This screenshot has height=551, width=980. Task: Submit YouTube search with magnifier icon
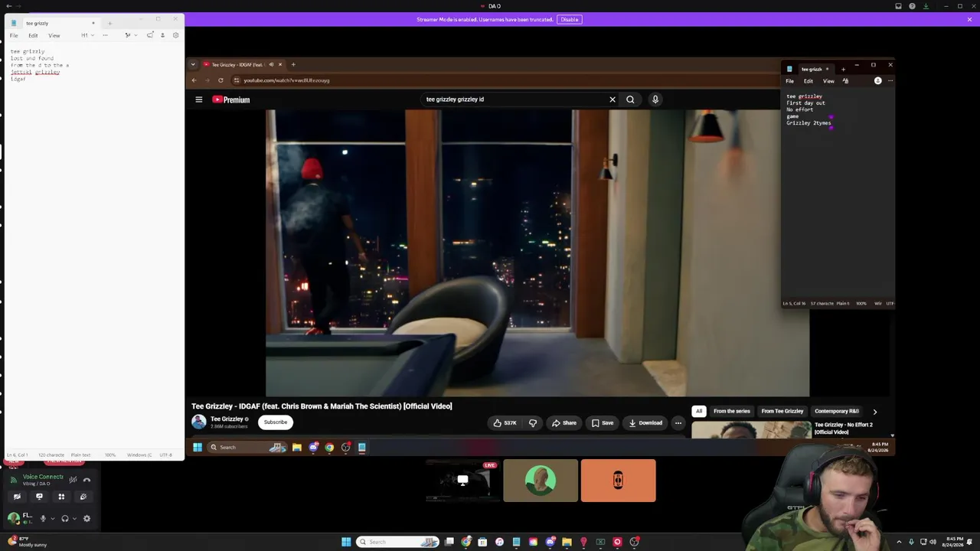630,99
